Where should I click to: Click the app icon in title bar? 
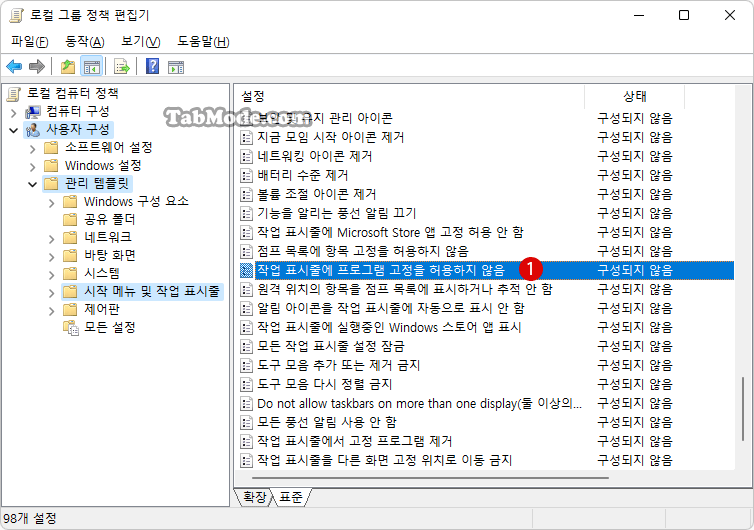pyautogui.click(x=16, y=16)
